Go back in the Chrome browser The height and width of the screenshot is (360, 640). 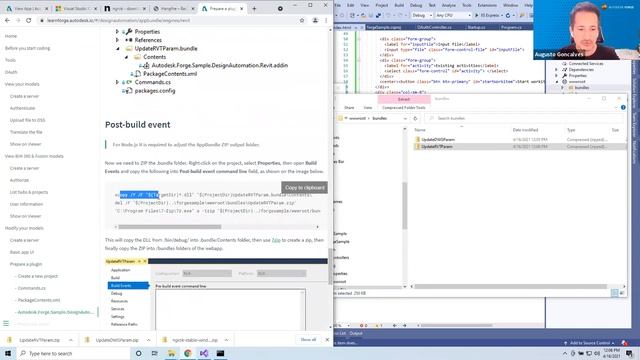(7, 20)
